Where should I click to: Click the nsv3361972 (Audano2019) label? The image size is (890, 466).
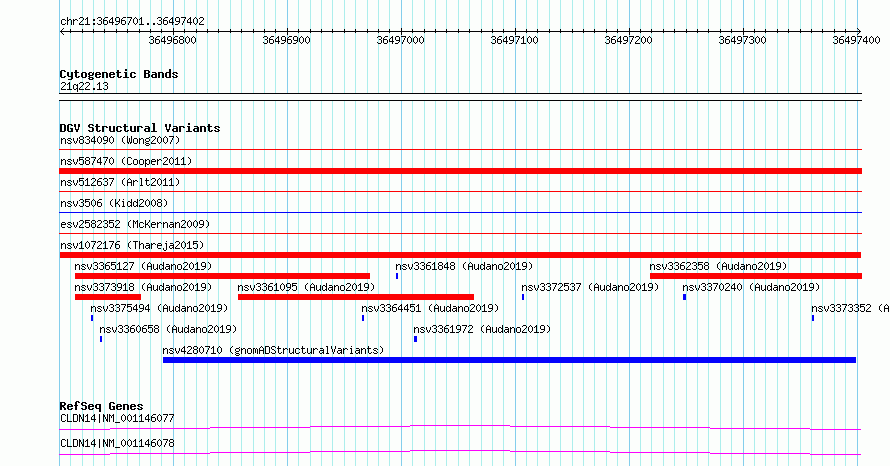point(482,329)
